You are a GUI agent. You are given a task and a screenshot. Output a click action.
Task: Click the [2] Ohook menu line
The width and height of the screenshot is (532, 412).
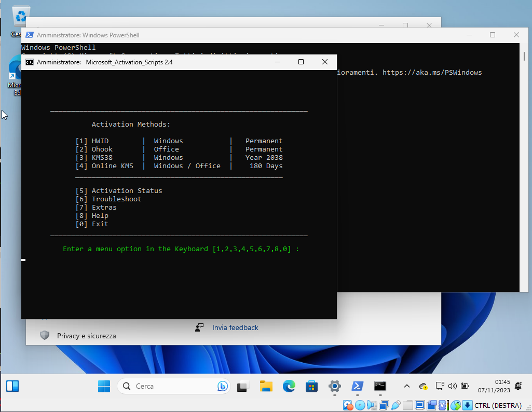pos(179,149)
